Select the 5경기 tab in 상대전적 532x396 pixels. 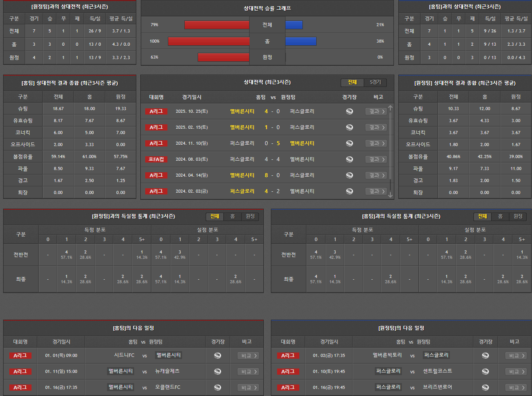[375, 83]
